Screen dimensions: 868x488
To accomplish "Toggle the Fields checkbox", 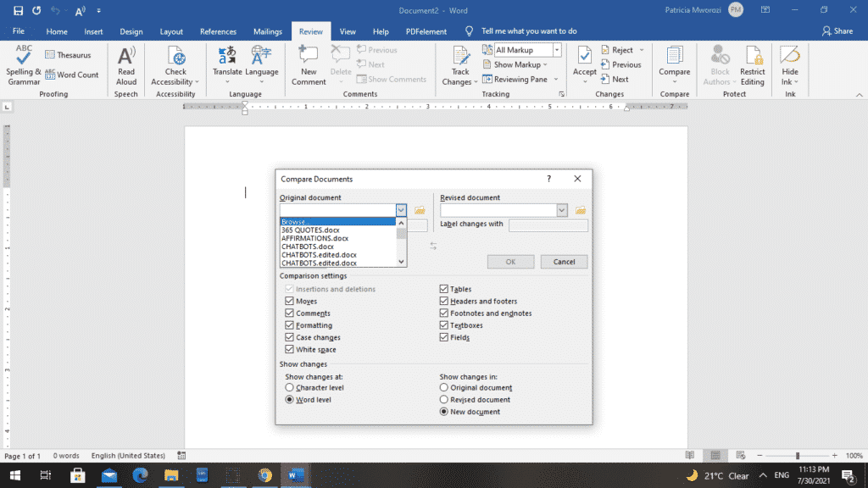I will [x=443, y=337].
